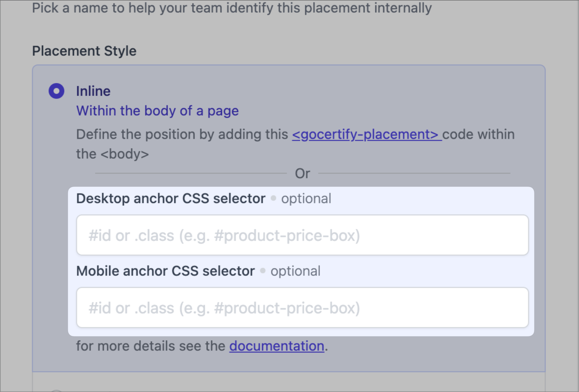Click the dot separator after Mobile anchor label
Image resolution: width=579 pixels, height=392 pixels.
pyautogui.click(x=263, y=271)
